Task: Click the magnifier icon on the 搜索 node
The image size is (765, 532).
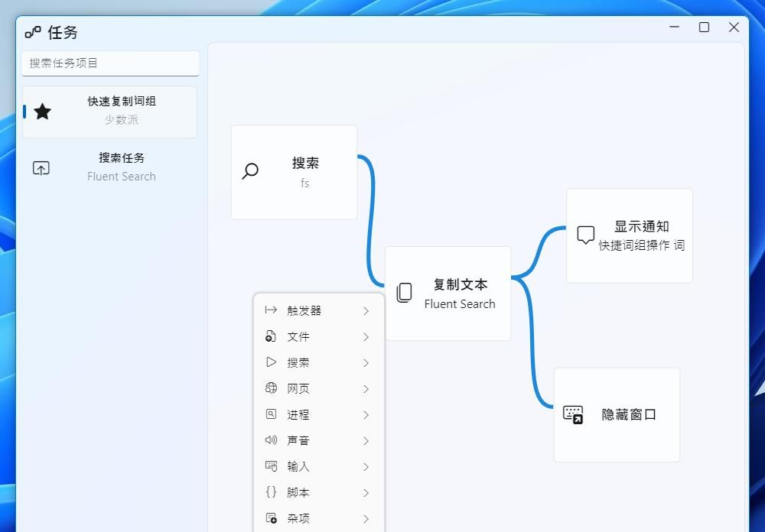Action: 249,171
